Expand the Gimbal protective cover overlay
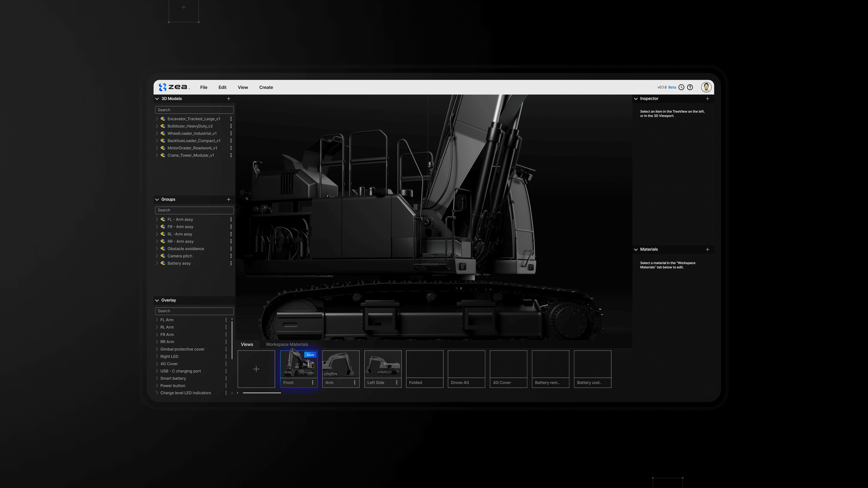 [157, 349]
